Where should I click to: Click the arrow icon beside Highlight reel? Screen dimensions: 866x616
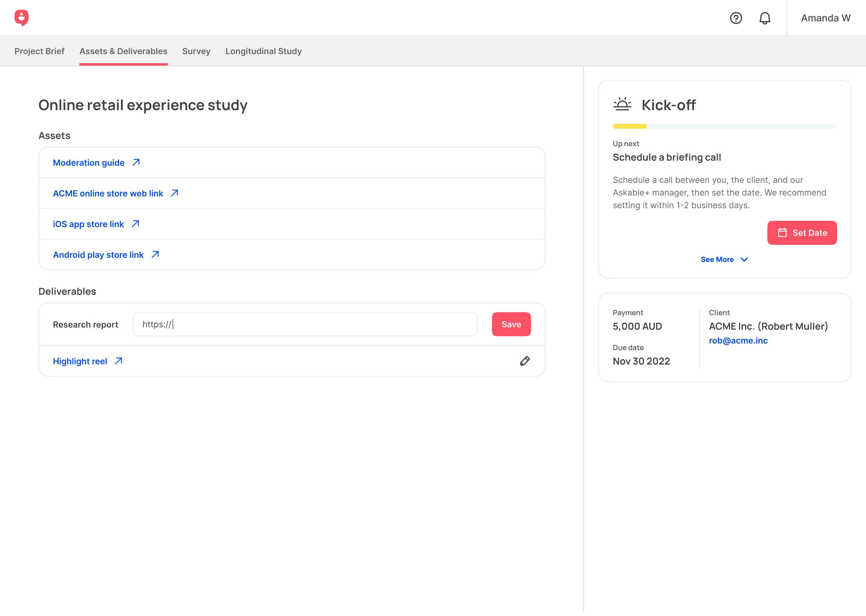119,361
